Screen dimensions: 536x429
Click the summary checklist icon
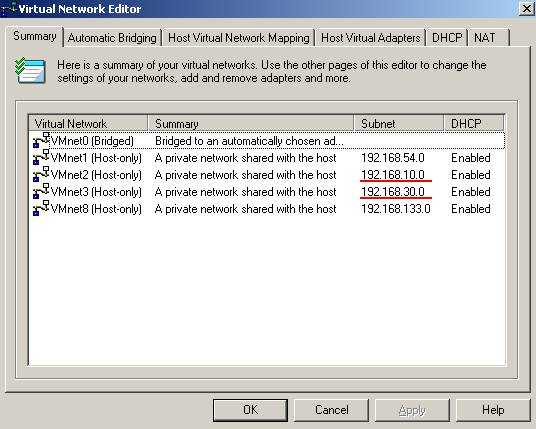(30, 71)
